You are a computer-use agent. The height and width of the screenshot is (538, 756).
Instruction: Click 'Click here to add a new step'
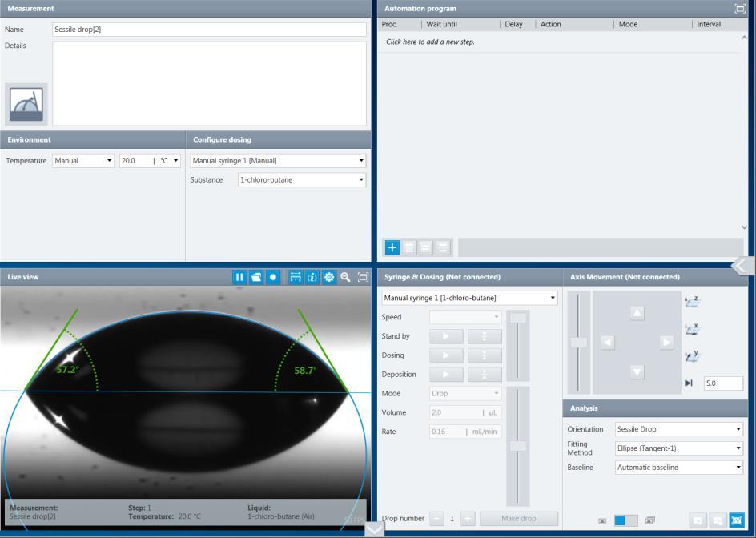(x=430, y=42)
